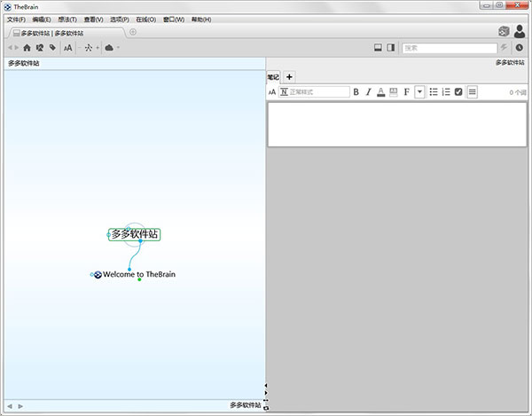Open the dropdown arrow beside the cloud icon

[x=118, y=48]
